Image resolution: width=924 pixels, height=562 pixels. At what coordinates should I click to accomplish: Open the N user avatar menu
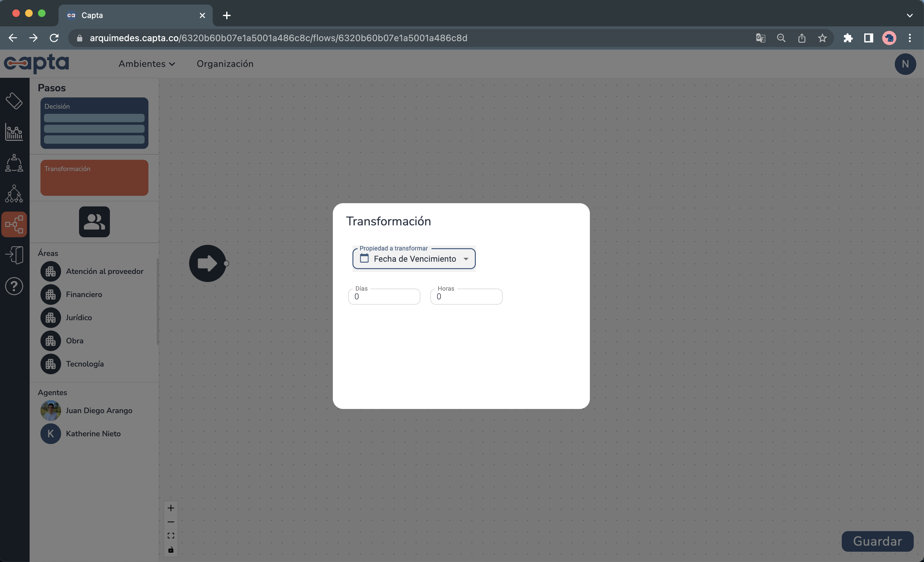pyautogui.click(x=905, y=64)
